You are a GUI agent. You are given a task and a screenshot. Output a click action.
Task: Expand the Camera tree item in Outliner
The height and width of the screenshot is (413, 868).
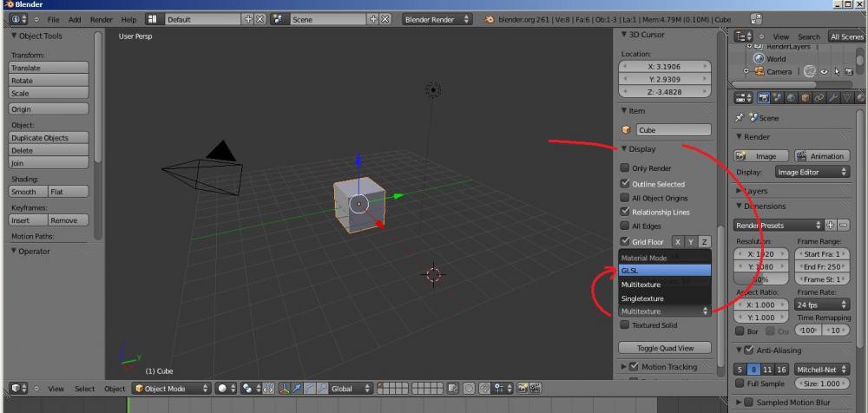pyautogui.click(x=746, y=71)
